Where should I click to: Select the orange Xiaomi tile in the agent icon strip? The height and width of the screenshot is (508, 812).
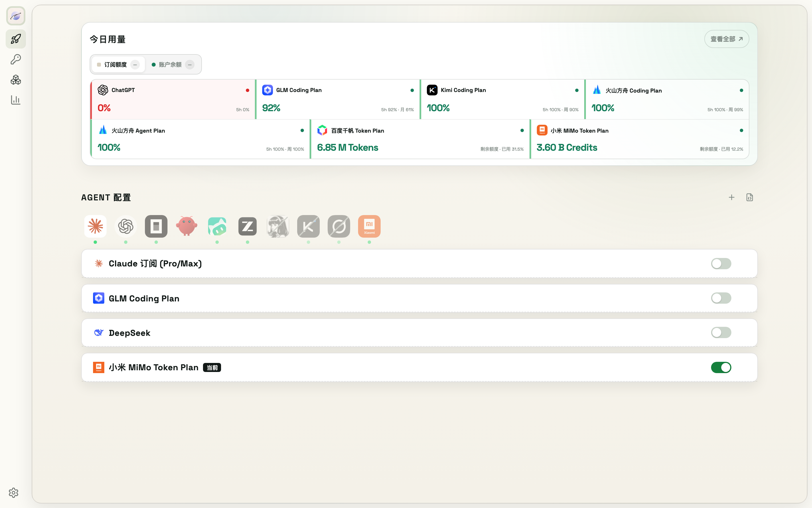369,226
